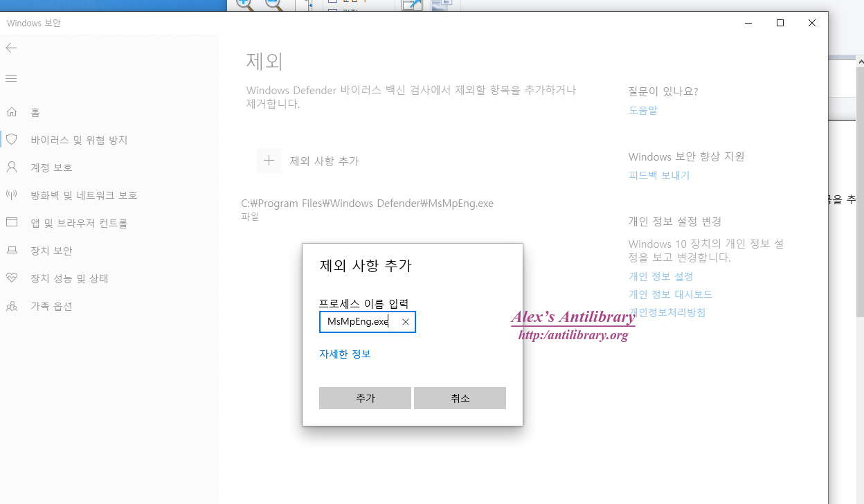The image size is (864, 504).
Task: Open the 개인정보처리방침 link
Action: tap(667, 312)
